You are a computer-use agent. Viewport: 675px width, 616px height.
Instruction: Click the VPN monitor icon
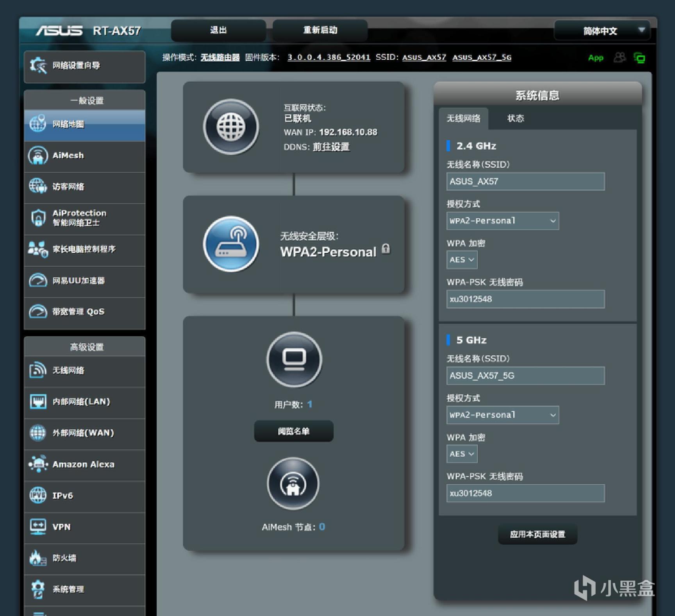(x=38, y=526)
